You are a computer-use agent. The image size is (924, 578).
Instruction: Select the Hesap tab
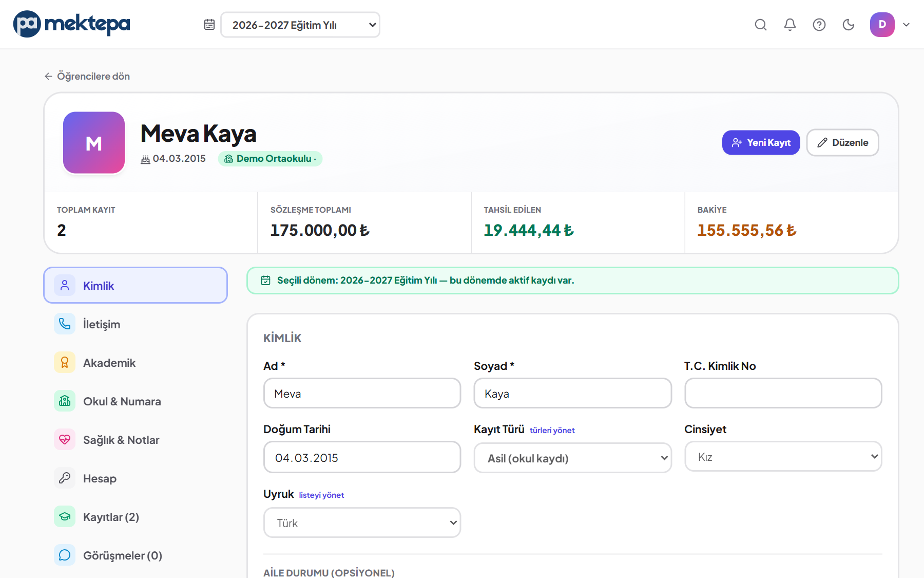(136, 478)
